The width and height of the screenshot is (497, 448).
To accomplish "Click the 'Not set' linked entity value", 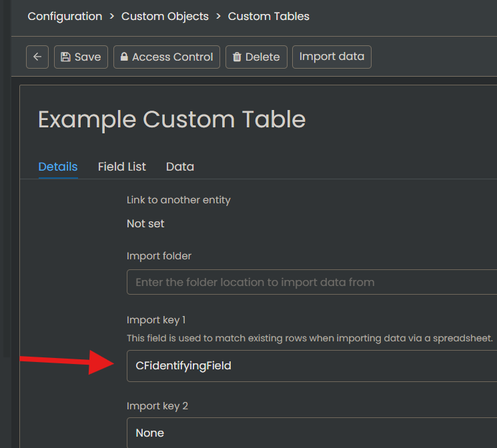I will [145, 224].
